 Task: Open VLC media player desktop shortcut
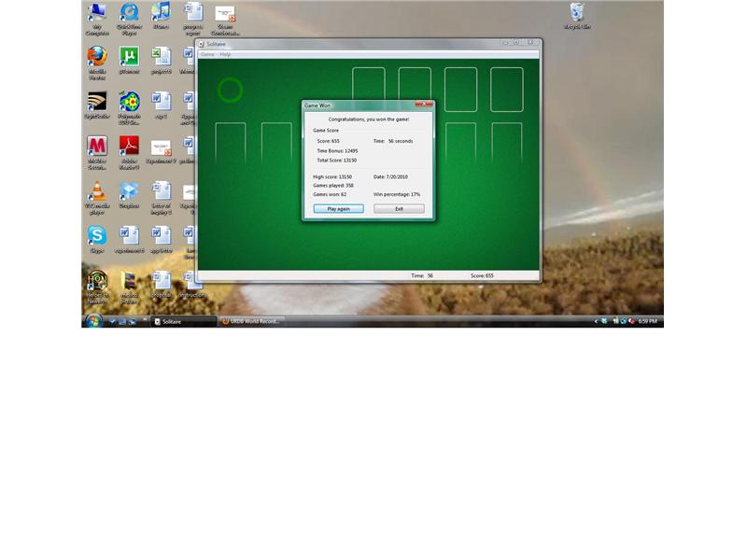coord(97,198)
